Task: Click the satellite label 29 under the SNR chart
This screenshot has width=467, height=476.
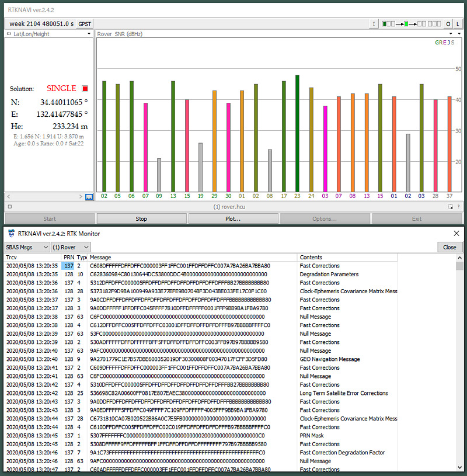Action: (x=215, y=196)
